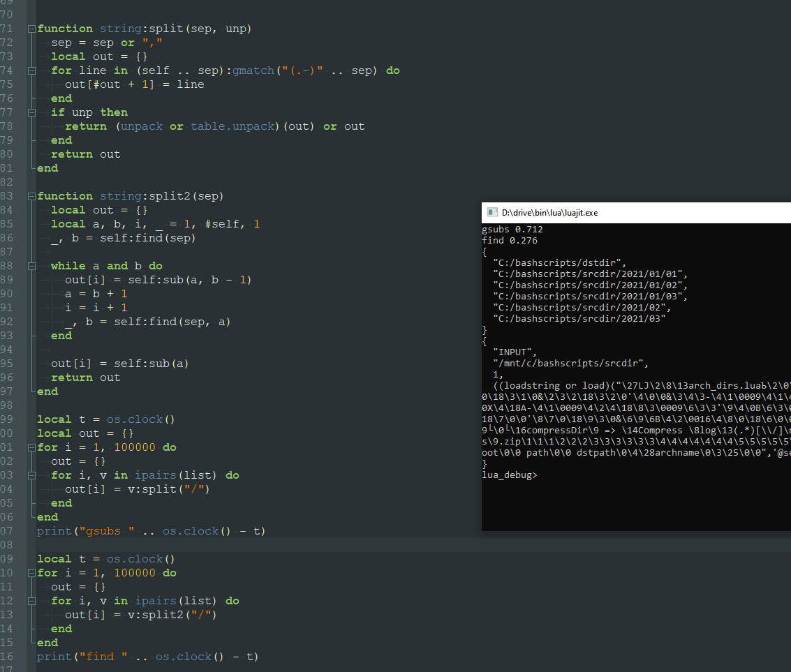This screenshot has width=791, height=672.
Task: Collapse the 'if unp then' block fold
Action: tap(31, 112)
